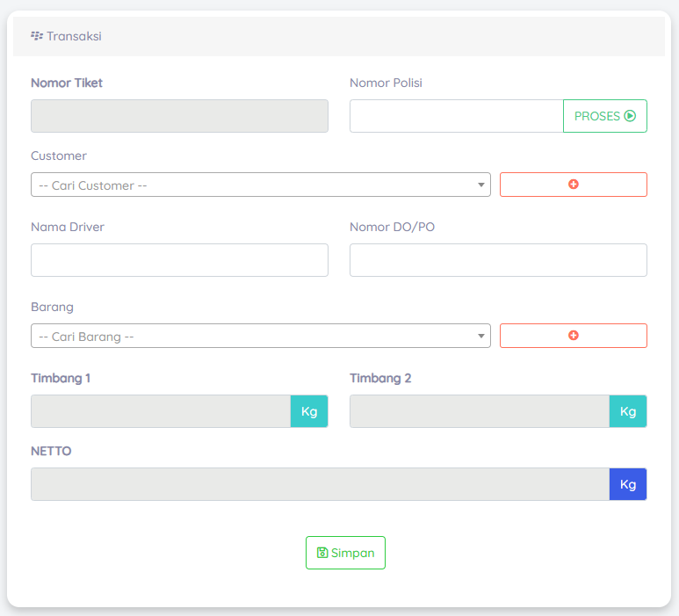
Task: Click the Timbang 1 label
Action: pyautogui.click(x=61, y=378)
